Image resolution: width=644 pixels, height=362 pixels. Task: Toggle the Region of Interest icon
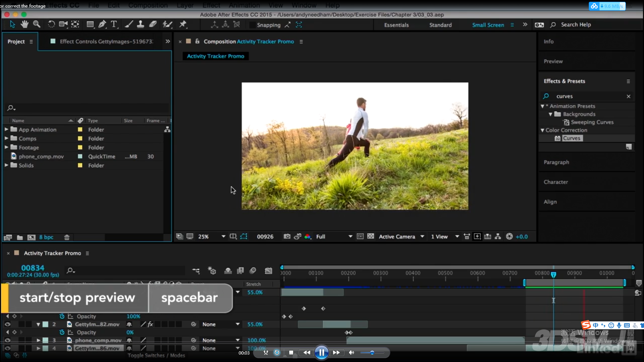pyautogui.click(x=360, y=236)
